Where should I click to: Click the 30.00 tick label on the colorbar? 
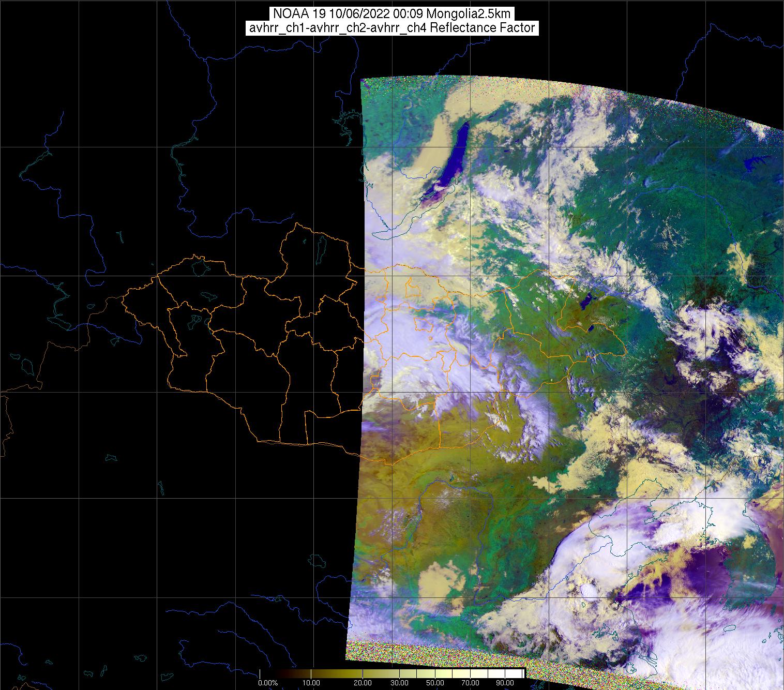coord(398,684)
